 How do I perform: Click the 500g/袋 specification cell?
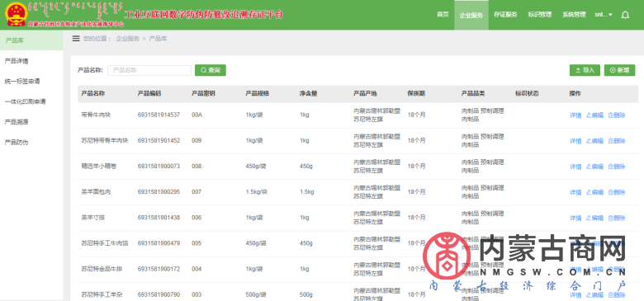pos(256,295)
